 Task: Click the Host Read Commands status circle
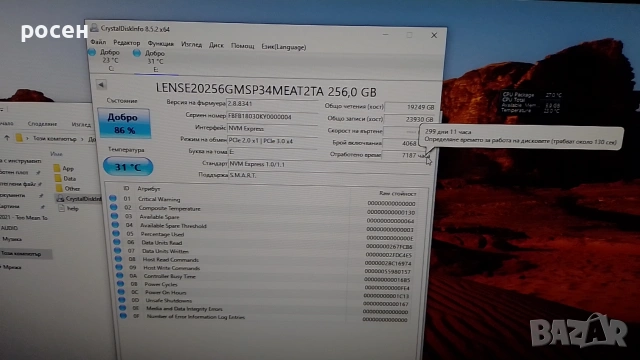point(118,258)
